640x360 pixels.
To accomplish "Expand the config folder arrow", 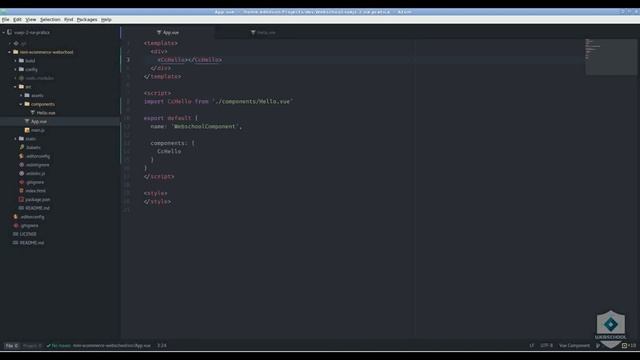I will click(x=16, y=69).
